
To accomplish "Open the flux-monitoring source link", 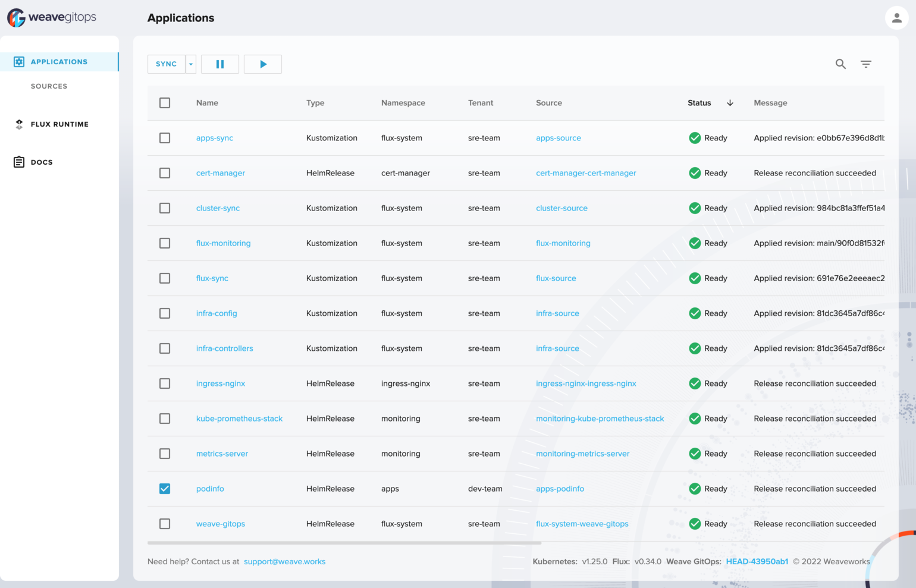I will (x=563, y=243).
